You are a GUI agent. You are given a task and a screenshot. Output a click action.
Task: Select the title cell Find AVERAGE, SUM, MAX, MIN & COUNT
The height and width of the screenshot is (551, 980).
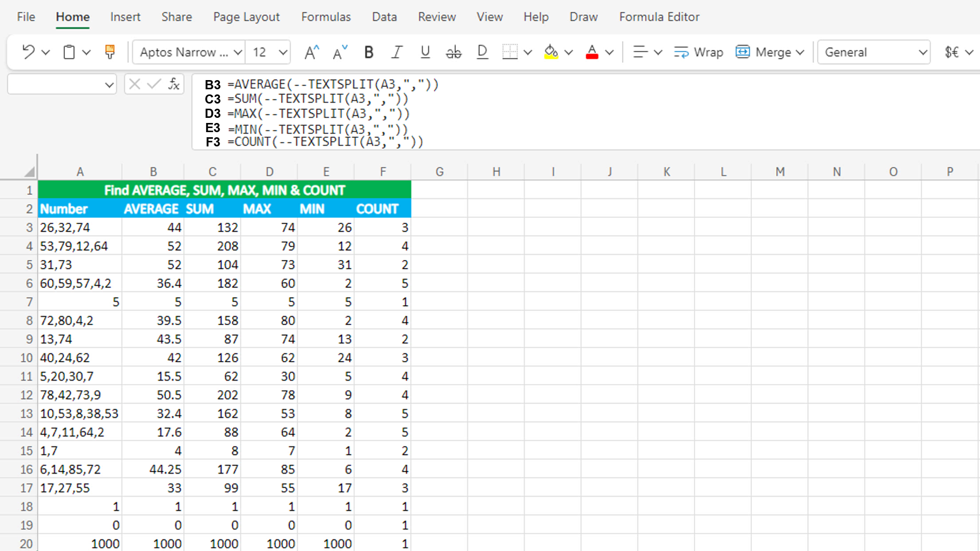225,190
